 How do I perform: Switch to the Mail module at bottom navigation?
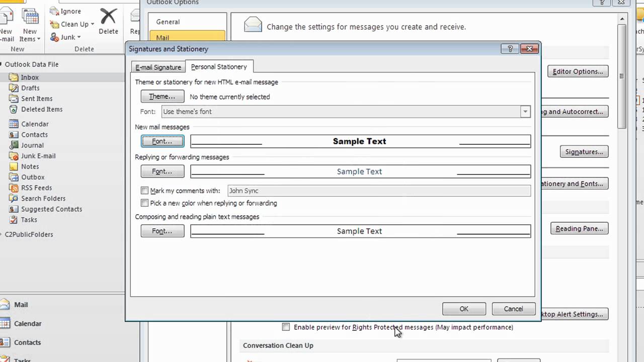(21, 305)
